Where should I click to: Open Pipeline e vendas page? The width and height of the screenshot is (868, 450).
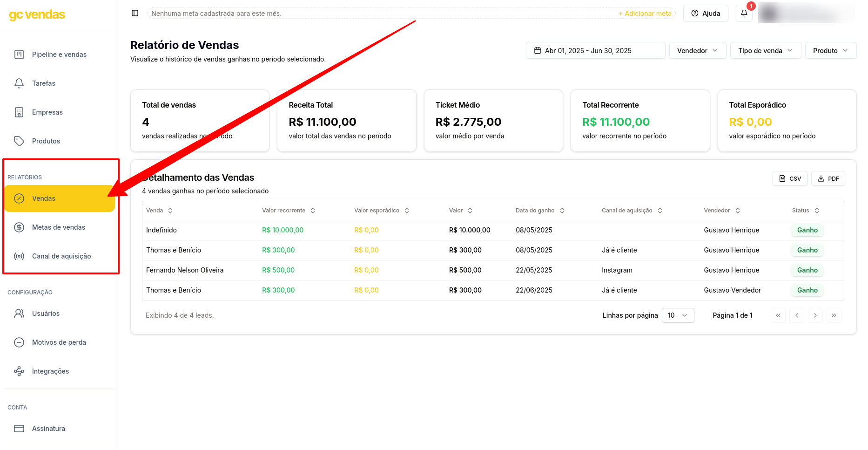tap(60, 55)
